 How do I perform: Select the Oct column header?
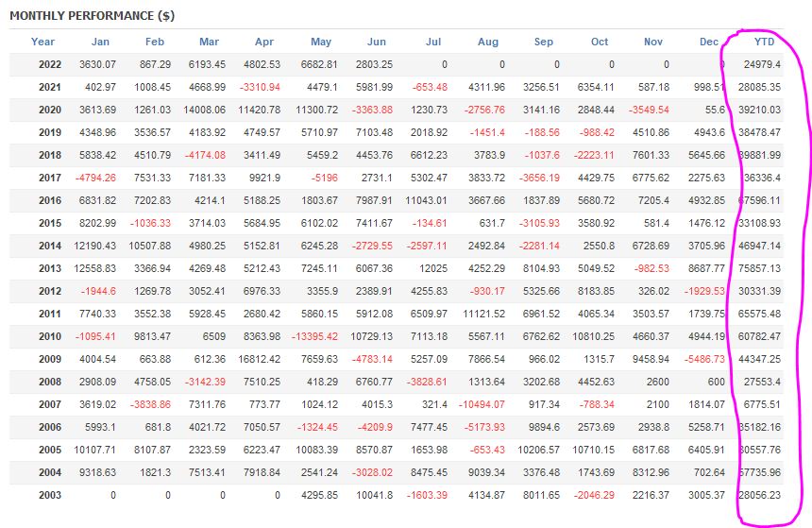[601, 42]
